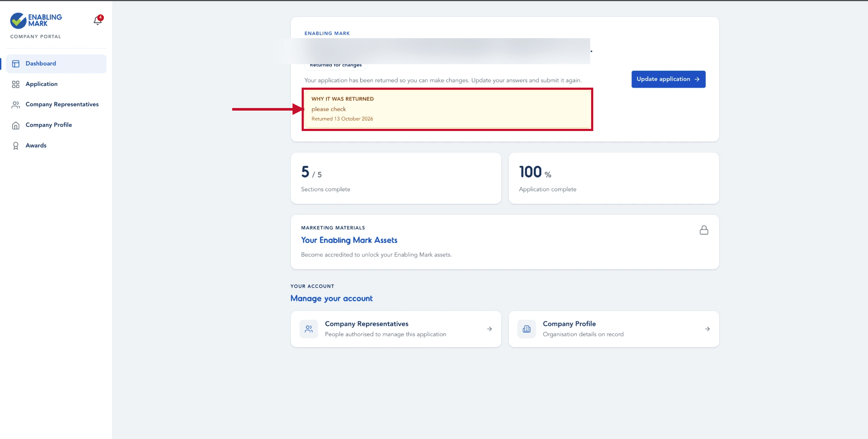Click the lock icon on Marketing Materials

704,230
